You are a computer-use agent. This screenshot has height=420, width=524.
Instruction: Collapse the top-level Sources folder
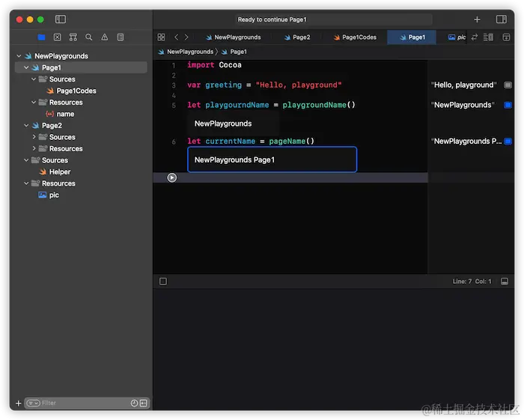pyautogui.click(x=26, y=160)
